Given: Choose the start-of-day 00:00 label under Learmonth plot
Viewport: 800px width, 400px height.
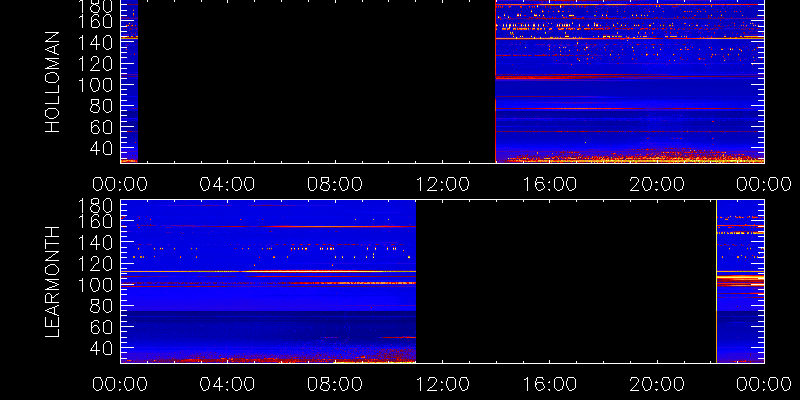Looking at the screenshot, I should (x=120, y=384).
